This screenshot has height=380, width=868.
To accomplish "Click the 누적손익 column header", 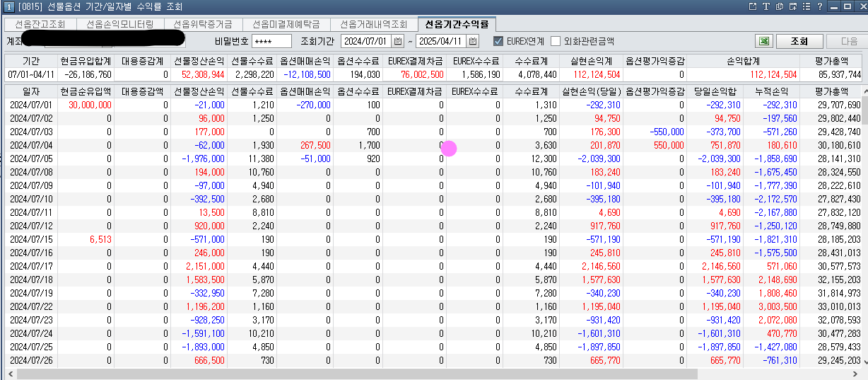I will [771, 91].
